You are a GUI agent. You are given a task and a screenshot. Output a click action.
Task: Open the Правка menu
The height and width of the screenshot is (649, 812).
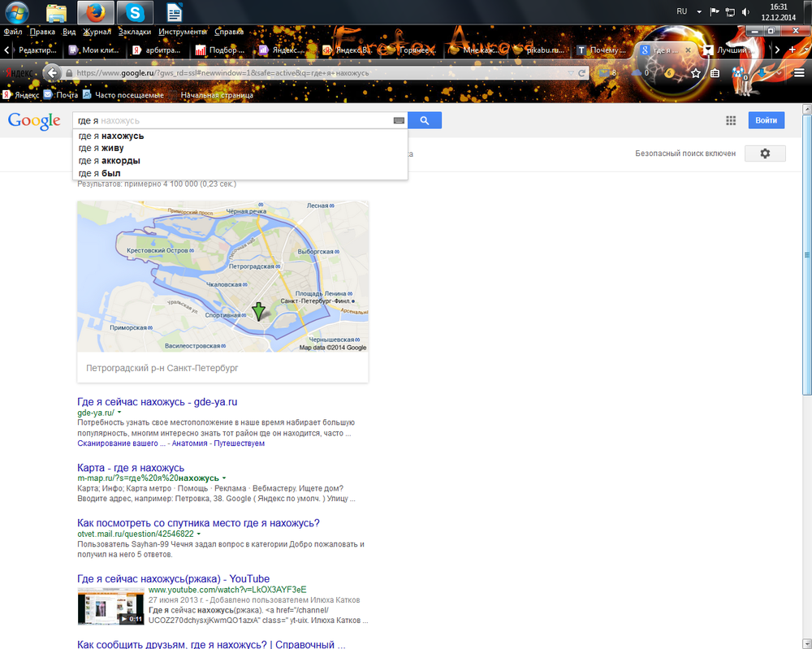[42, 32]
